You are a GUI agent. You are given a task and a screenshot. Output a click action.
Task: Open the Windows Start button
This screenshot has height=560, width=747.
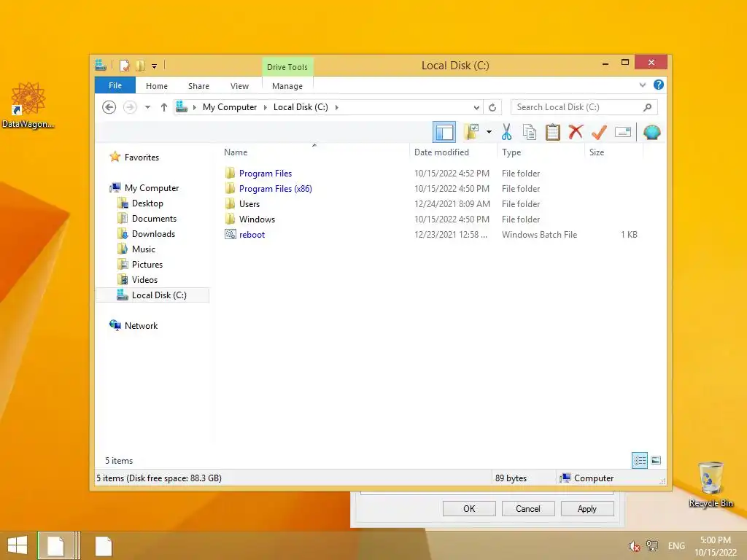[18, 545]
